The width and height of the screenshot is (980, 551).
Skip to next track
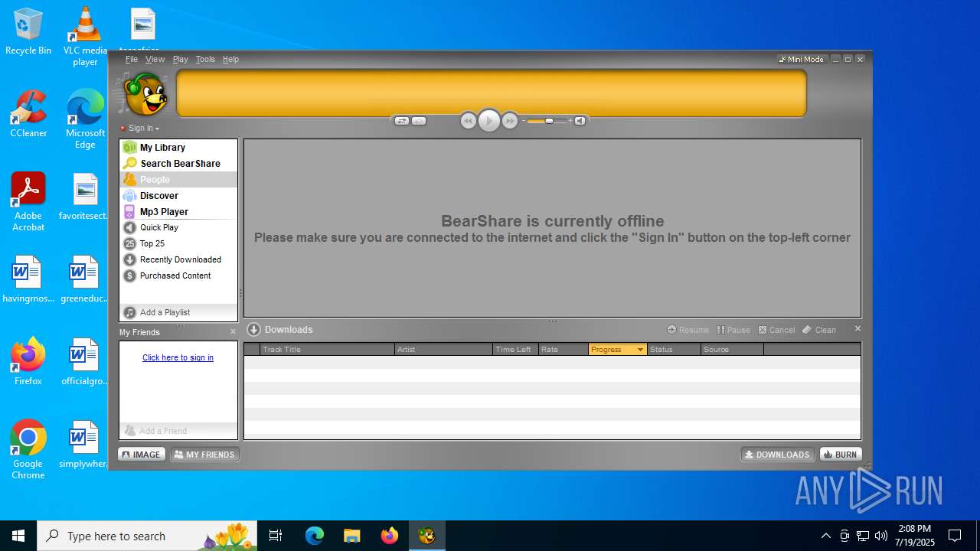tap(510, 121)
